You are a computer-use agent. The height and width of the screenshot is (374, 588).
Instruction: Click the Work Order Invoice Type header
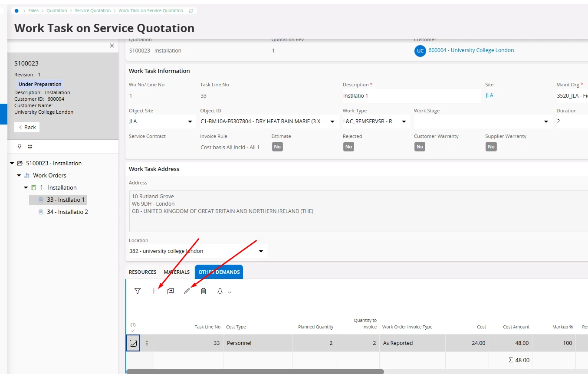click(x=407, y=327)
